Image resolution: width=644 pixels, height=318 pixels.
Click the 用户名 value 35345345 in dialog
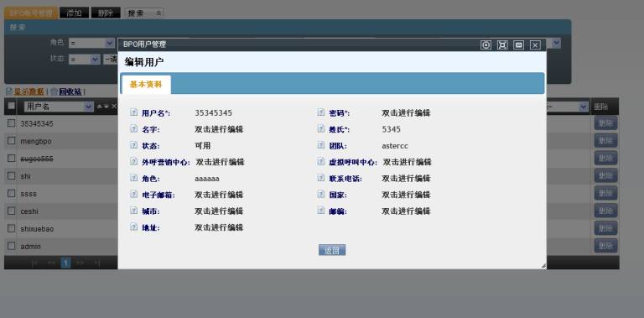point(214,113)
